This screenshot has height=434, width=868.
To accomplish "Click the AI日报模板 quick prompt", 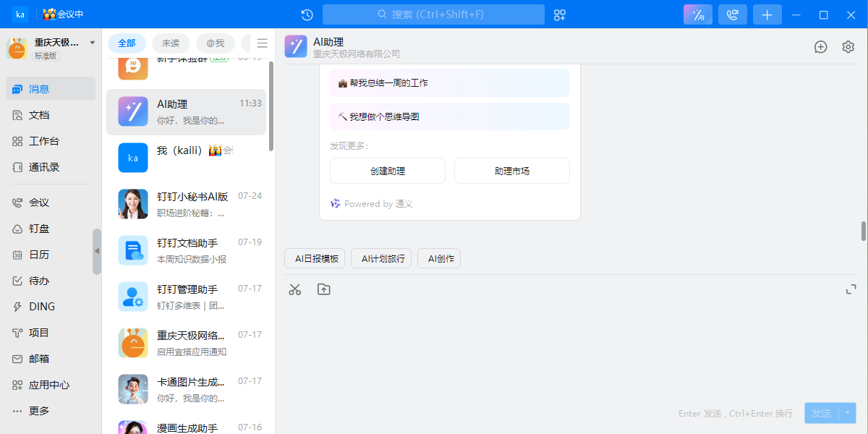I will 314,258.
